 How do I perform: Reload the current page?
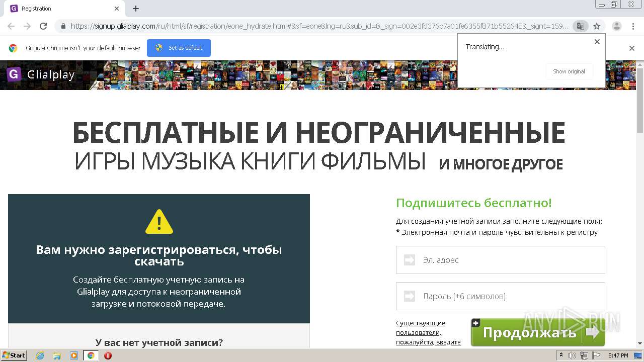(43, 26)
